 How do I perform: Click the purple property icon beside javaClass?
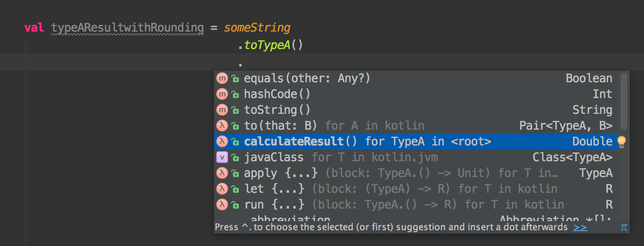pos(222,157)
